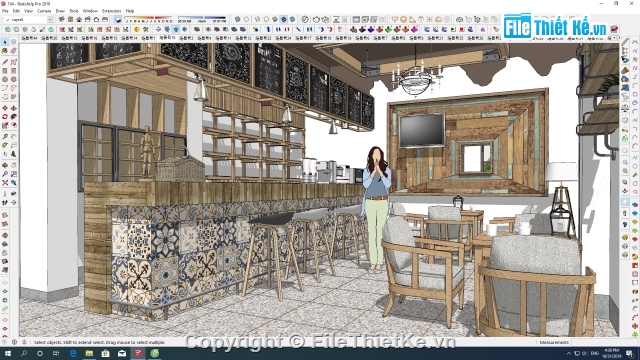Switch to scene tab numbered 20
The height and width of the screenshot is (360, 640).
pyautogui.click(x=49, y=38)
